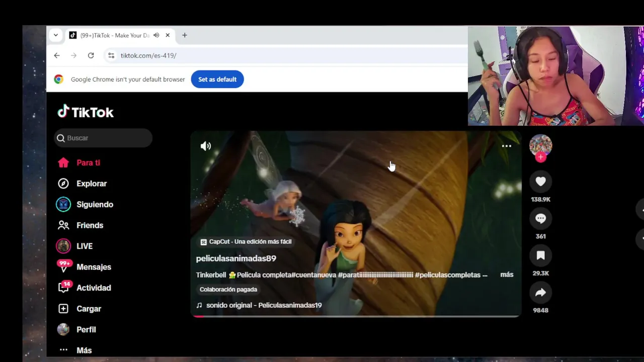644x362 pixels.
Task: Click the LIVE avatar icon
Action: coord(63,246)
